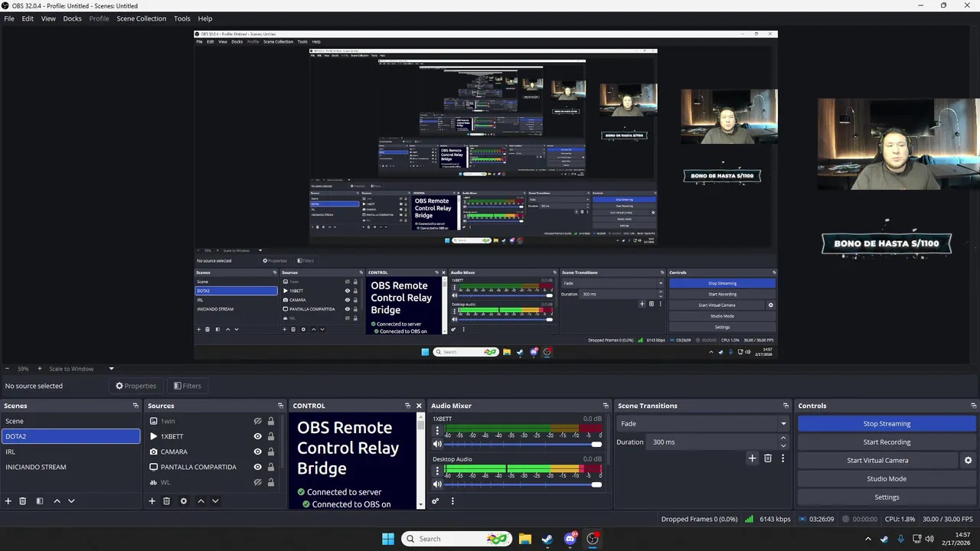The image size is (980, 551).
Task: Float the Scene Transitions dock panel
Action: [786, 406]
